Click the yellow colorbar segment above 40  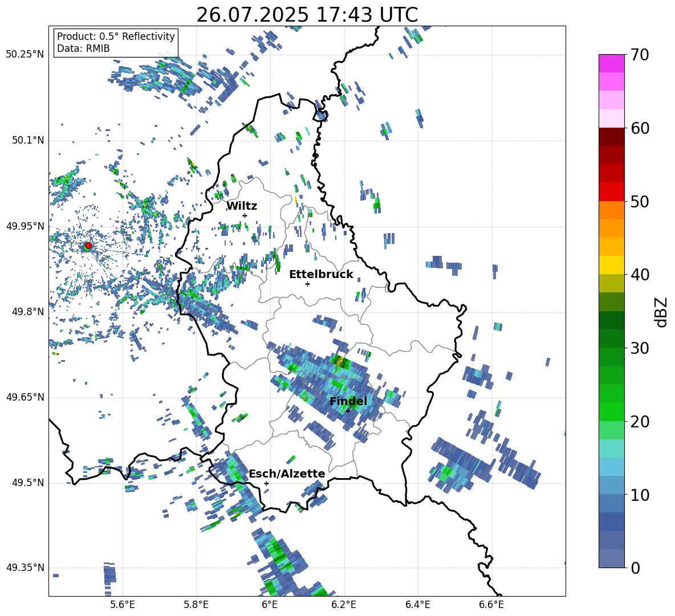pos(612,265)
